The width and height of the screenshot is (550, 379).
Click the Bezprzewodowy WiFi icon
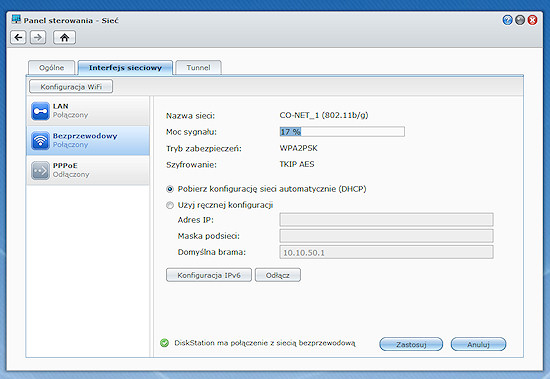(x=40, y=140)
